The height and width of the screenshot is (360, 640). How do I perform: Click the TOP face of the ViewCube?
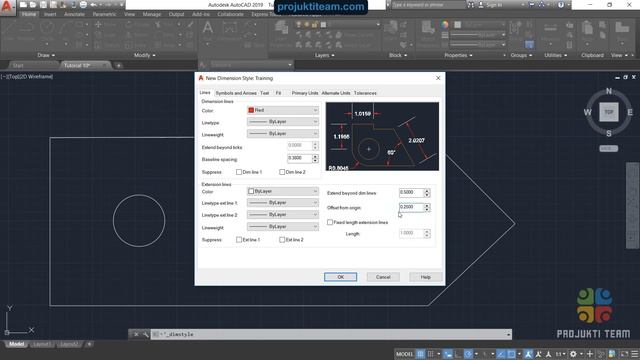tap(609, 112)
